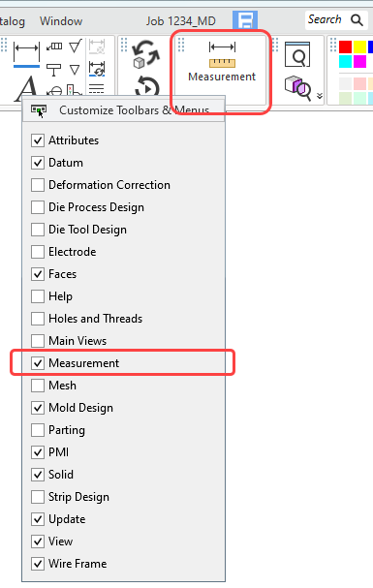The image size is (373, 588).
Task: Enable the Holes and Threads toolbar
Action: pos(38,319)
